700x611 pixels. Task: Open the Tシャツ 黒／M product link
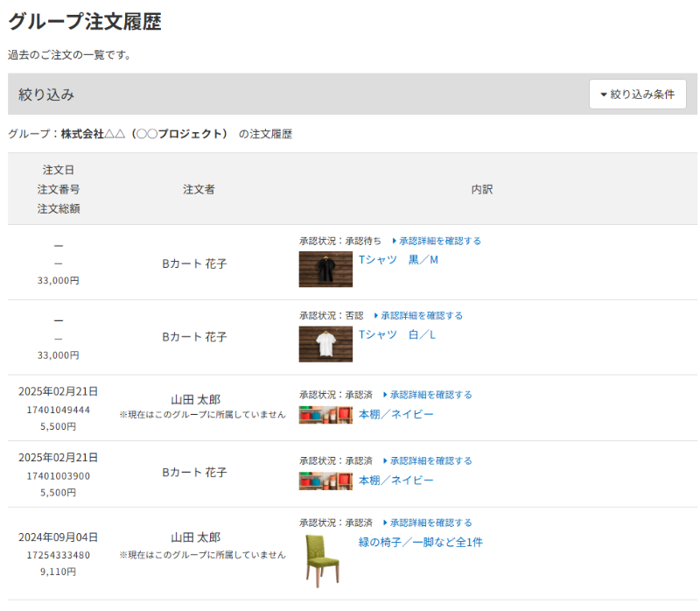(x=398, y=260)
